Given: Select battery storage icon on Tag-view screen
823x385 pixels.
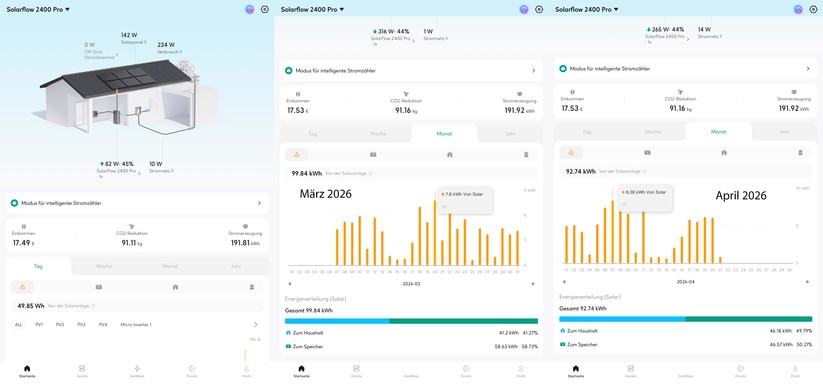Looking at the screenshot, I should pos(99,287).
